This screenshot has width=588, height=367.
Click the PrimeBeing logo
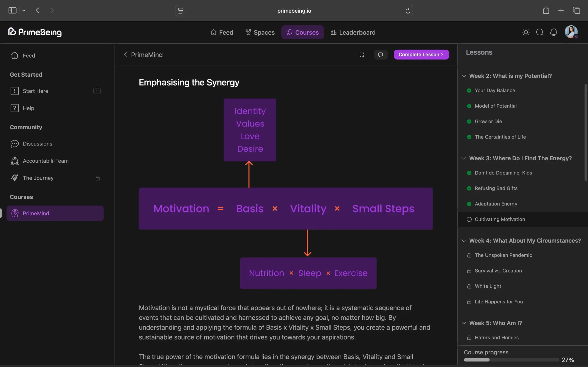[35, 32]
